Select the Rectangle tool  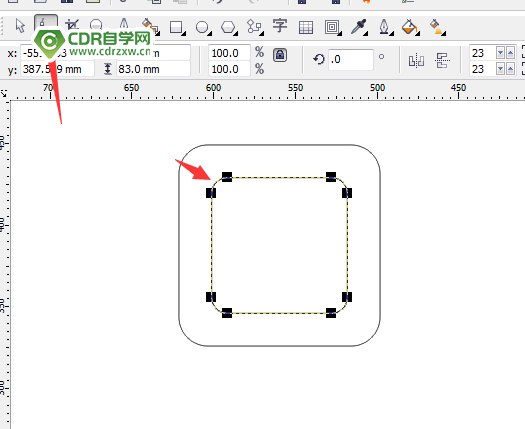(177, 27)
